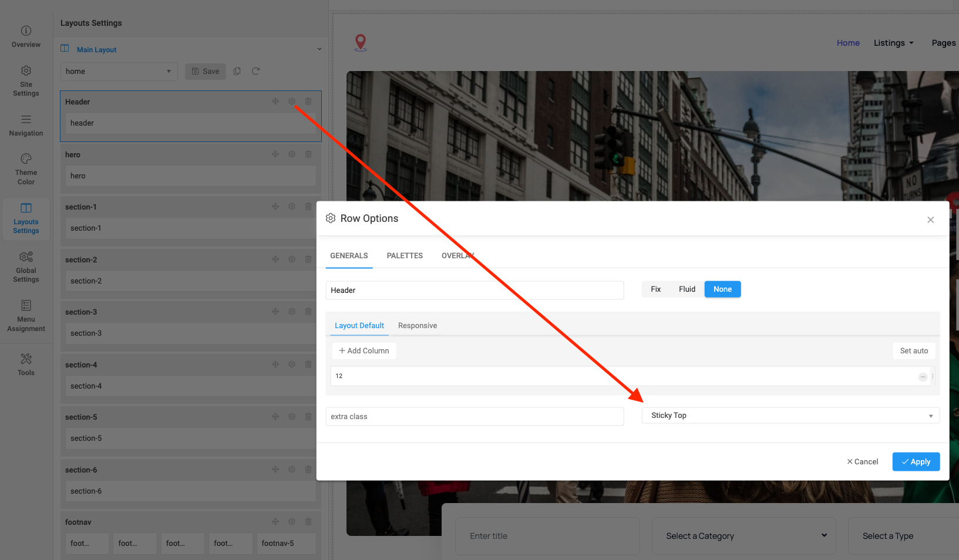Open the Menu Assignment section

(26, 315)
